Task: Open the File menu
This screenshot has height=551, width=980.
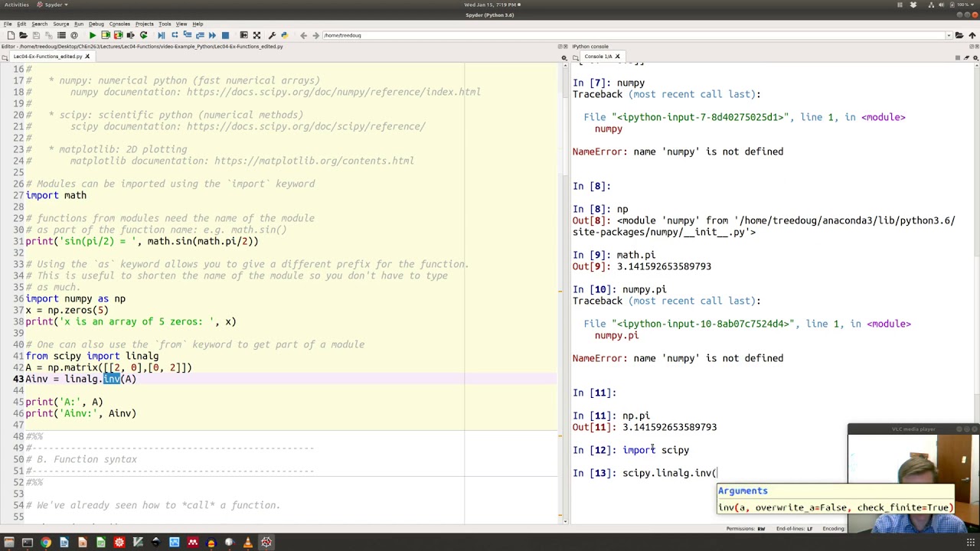Action: click(8, 24)
